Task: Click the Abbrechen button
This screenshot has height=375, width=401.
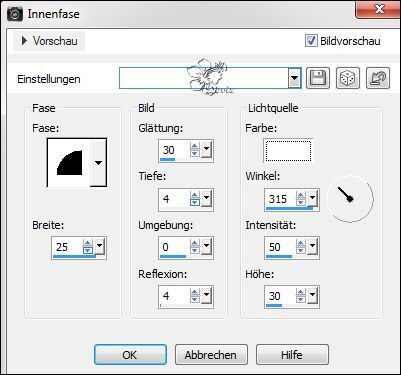Action: 211,355
